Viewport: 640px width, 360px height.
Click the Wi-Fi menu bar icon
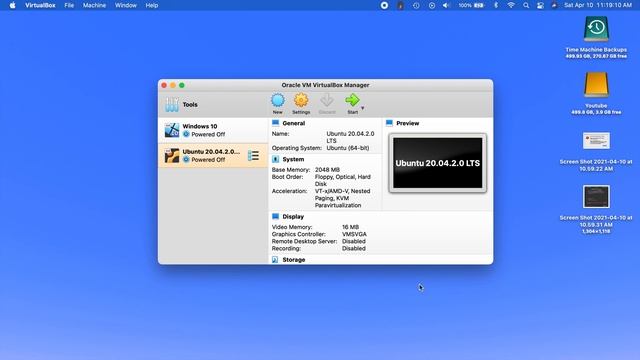click(x=511, y=5)
